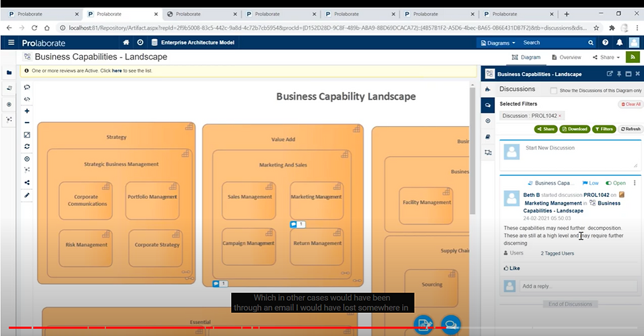
Task: Open the Filters button
Action: pos(604,129)
